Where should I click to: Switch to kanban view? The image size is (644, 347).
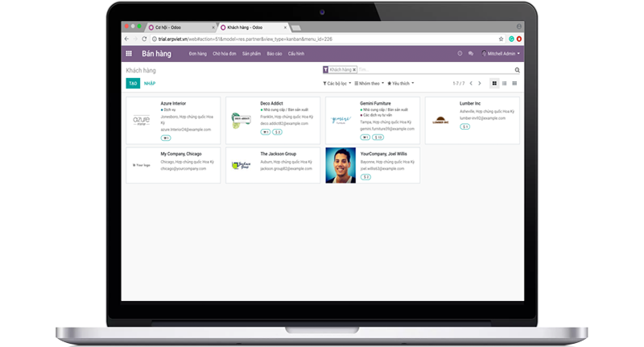[x=493, y=83]
